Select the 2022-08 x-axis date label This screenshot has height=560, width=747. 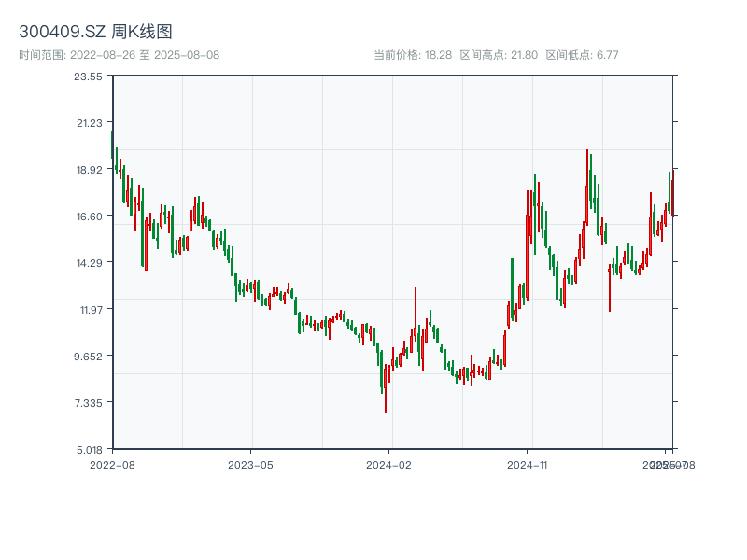point(112,464)
